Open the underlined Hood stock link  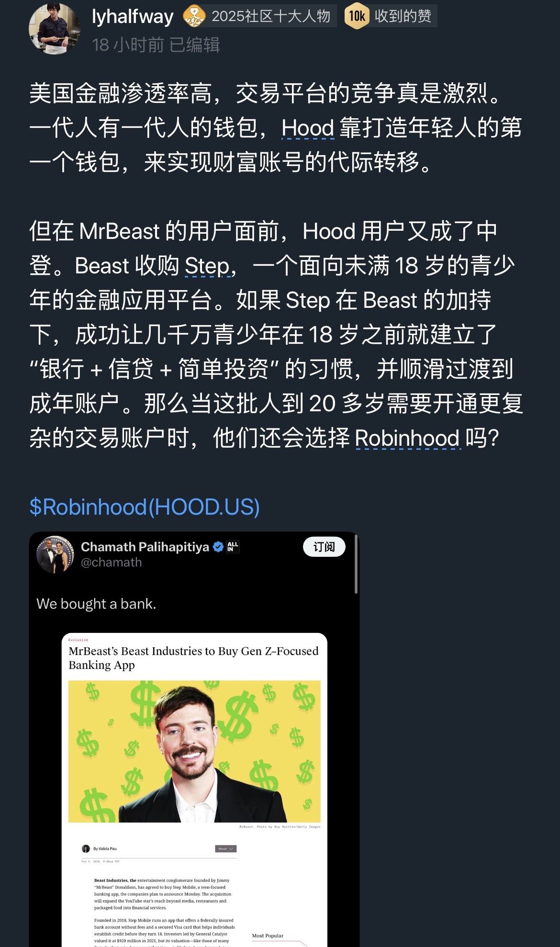[308, 128]
